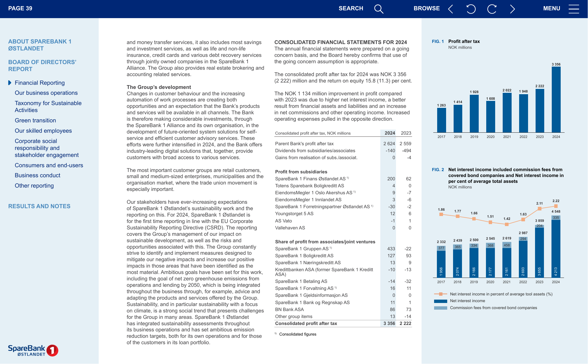Click the orange line legend marker
588x364 pixels.
[441, 294]
